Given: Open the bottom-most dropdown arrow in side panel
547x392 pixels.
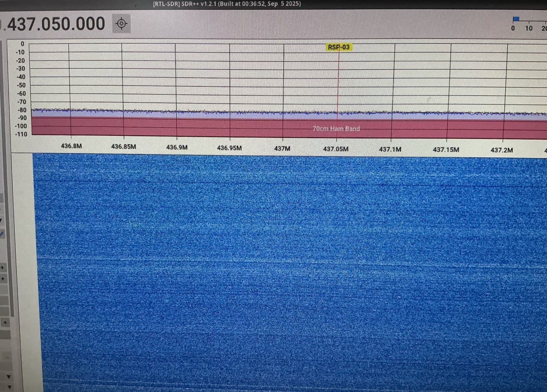Looking at the screenshot, I should [9, 387].
